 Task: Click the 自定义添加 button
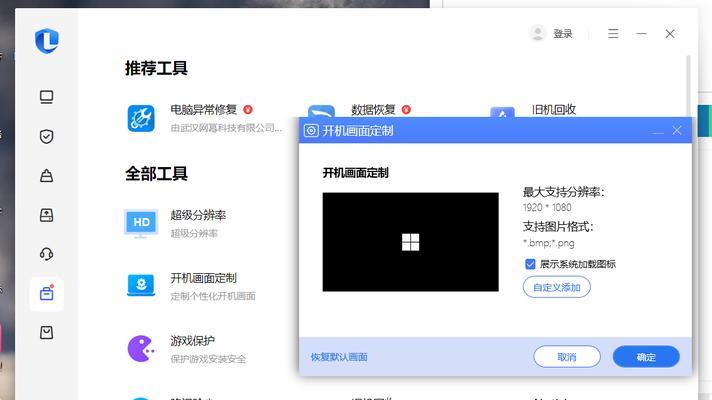(557, 287)
